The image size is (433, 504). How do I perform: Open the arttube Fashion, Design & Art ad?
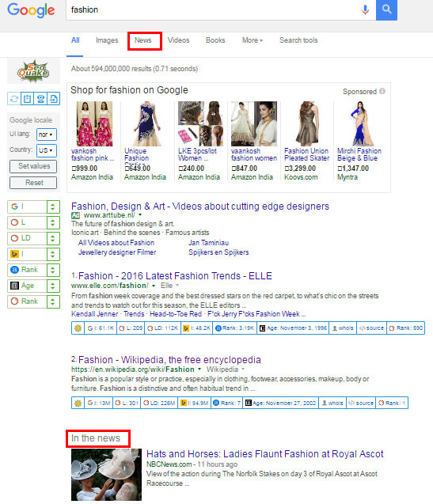[200, 206]
